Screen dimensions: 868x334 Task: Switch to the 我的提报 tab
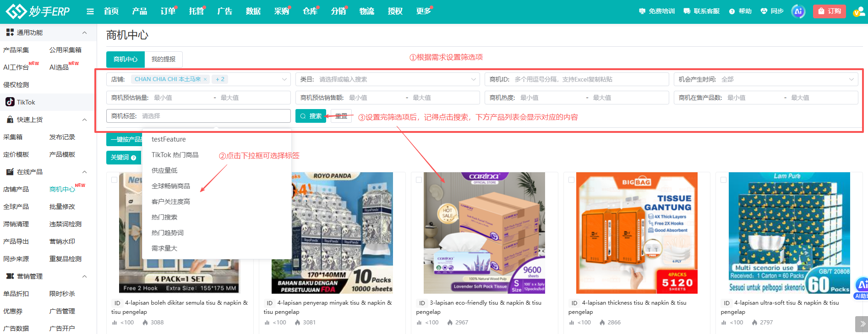164,59
